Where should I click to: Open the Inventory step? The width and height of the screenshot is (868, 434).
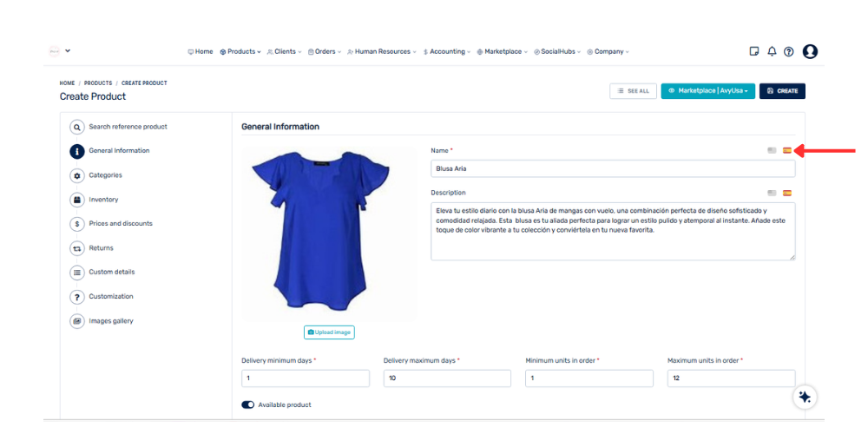(x=103, y=200)
